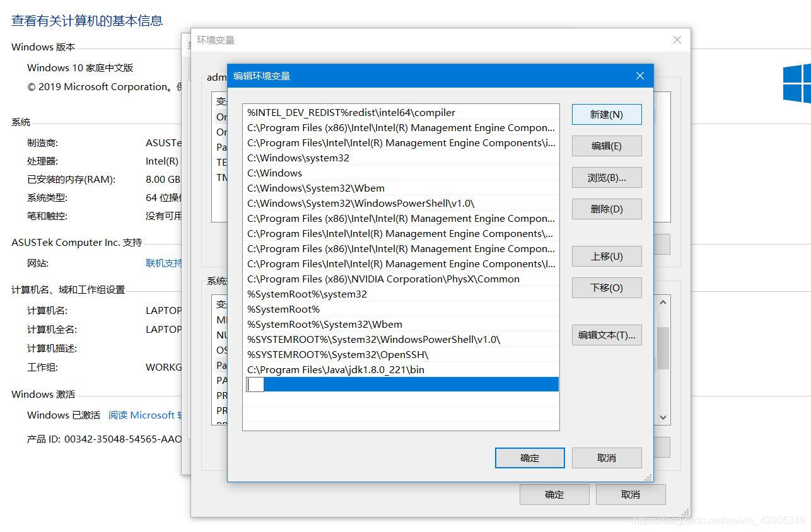
Task: Select the C:\Windows entry
Action: (401, 173)
